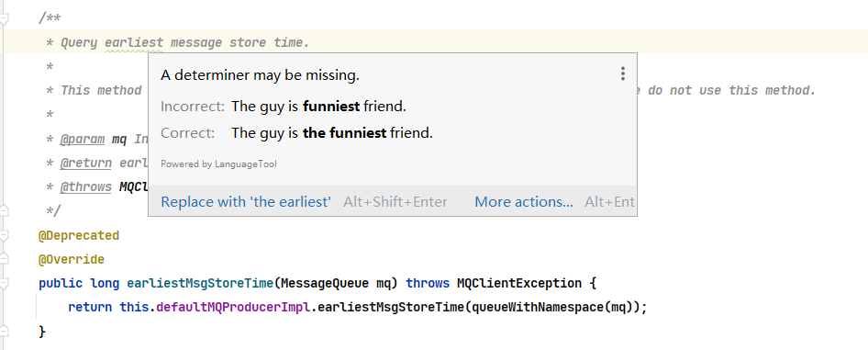The width and height of the screenshot is (868, 350).
Task: Click the 'Powered by LanguageTool' text
Action: [x=218, y=164]
